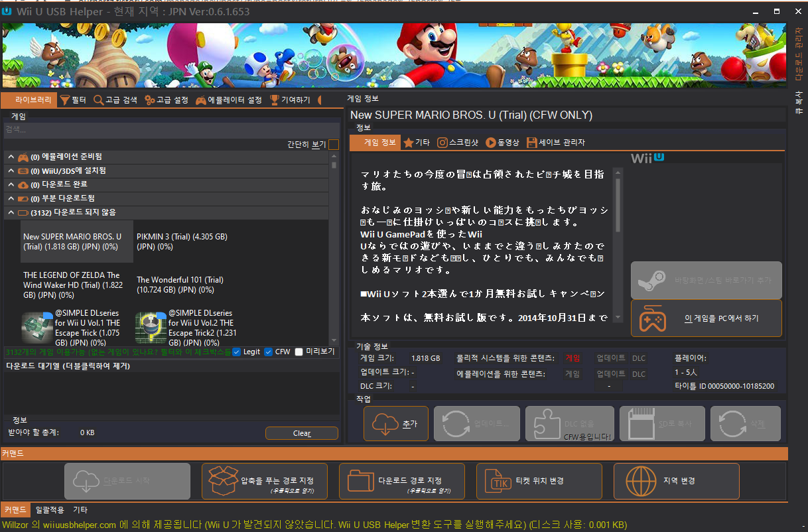Select PIKMIN 3 (Trial) entry
The height and width of the screenshot is (532, 808).
(x=190, y=241)
